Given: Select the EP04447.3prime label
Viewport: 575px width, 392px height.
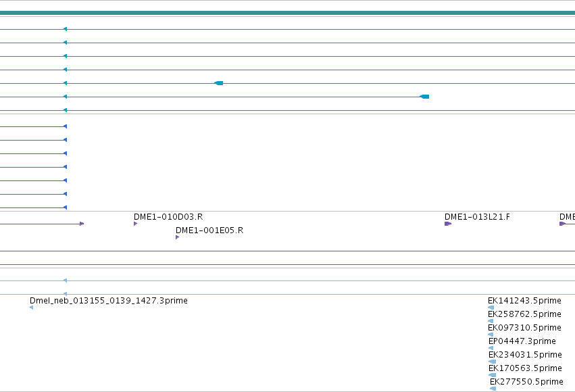Looking at the screenshot, I should (522, 341).
